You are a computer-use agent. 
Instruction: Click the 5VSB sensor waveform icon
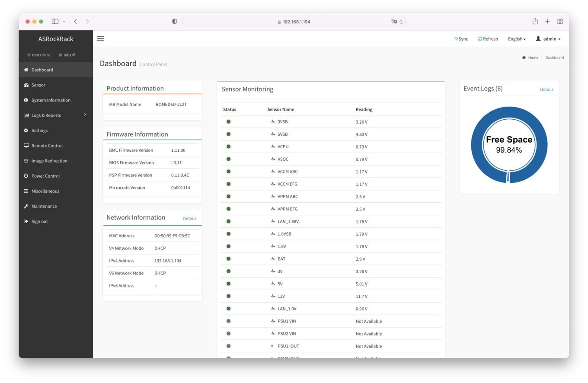click(x=273, y=134)
